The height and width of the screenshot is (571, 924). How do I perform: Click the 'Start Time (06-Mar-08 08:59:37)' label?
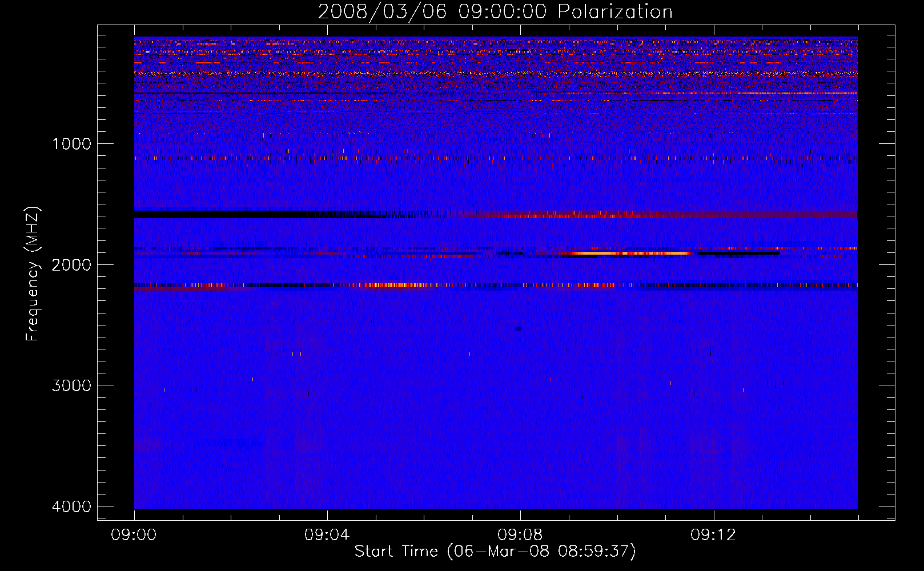495,552
